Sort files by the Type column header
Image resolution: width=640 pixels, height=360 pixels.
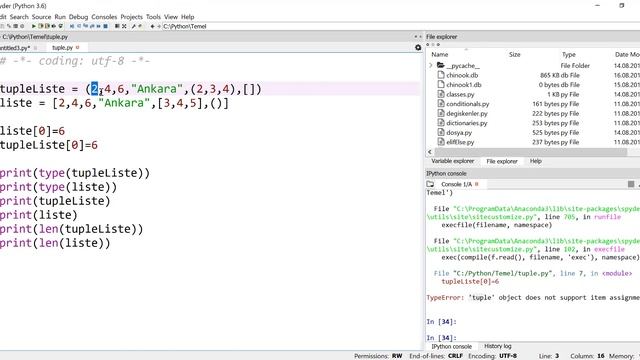pos(569,54)
